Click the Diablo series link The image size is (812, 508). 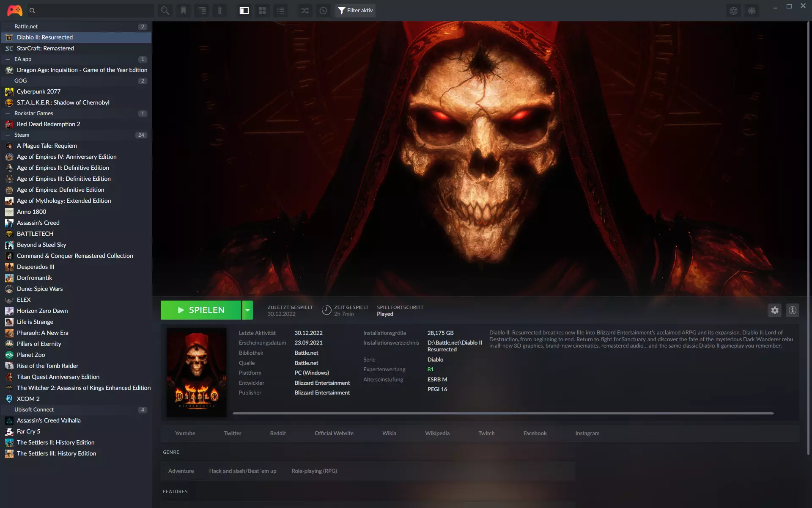435,360
